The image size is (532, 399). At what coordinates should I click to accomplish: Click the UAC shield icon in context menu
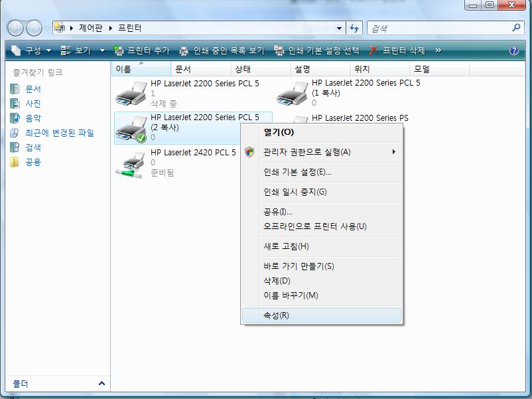(249, 152)
